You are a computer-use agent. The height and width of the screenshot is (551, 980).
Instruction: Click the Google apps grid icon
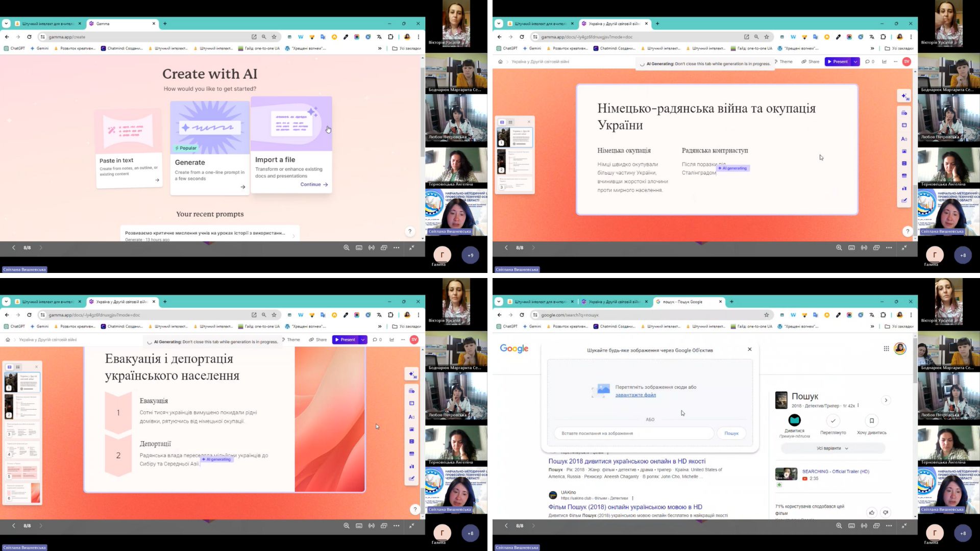(886, 348)
